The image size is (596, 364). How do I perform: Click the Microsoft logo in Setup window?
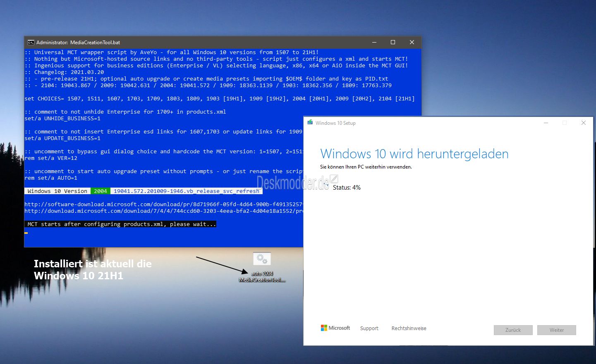tap(335, 328)
